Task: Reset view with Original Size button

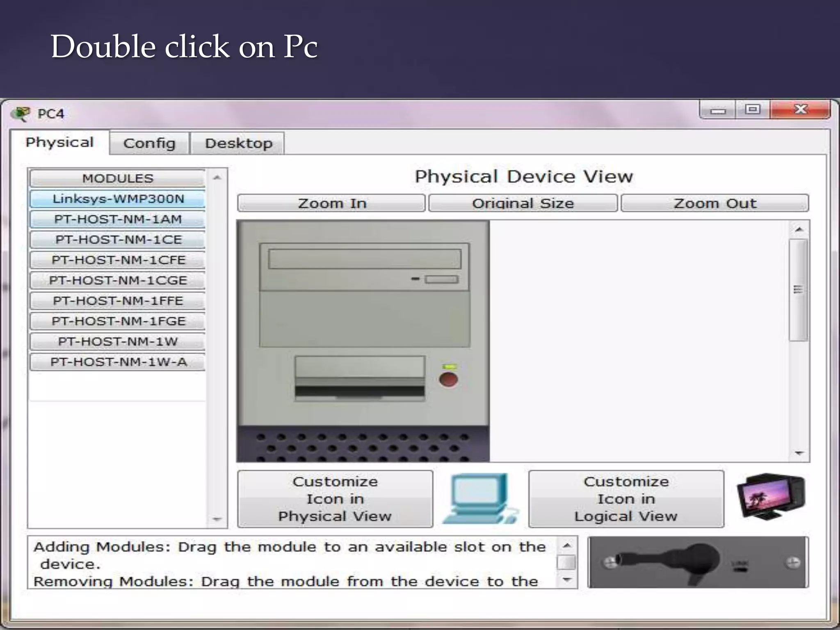Action: click(x=523, y=203)
